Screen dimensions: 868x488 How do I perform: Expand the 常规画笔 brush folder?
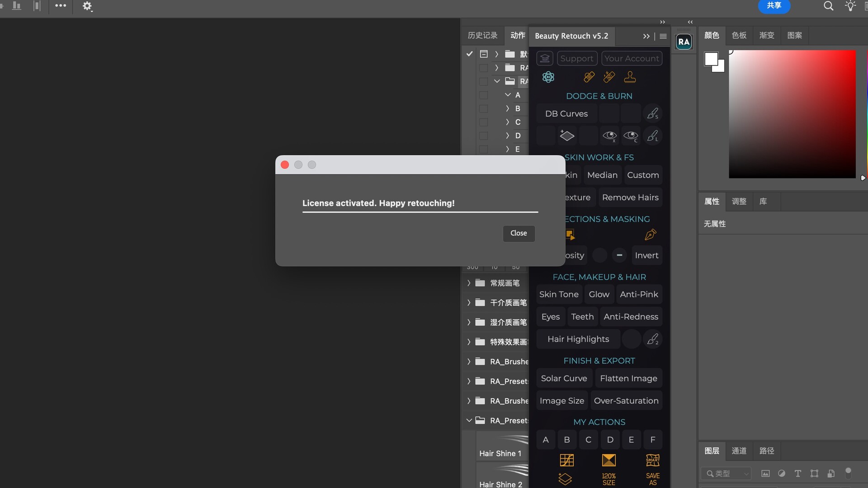tap(469, 283)
